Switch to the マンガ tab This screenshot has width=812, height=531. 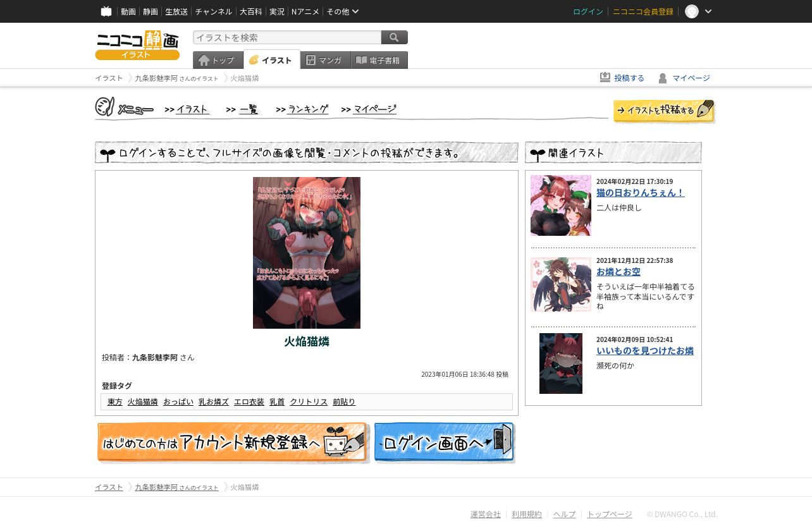coord(325,60)
